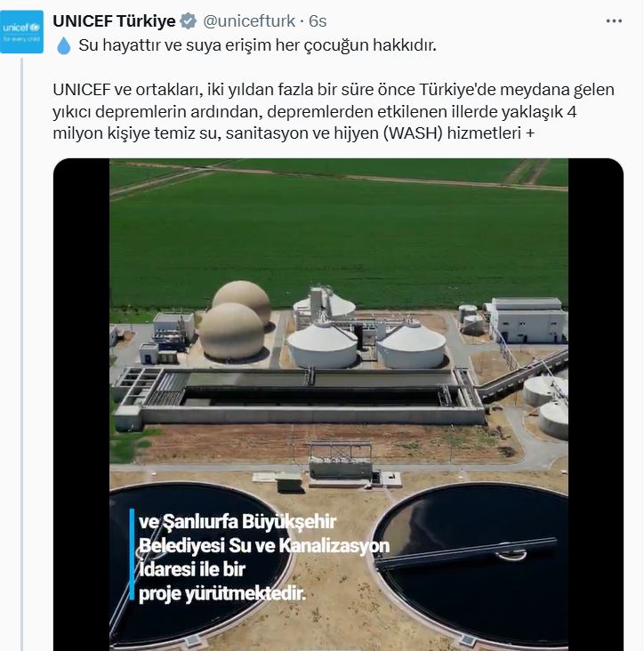Image resolution: width=644 pixels, height=651 pixels.
Task: Click the left black video letterbox bar
Action: point(81,405)
